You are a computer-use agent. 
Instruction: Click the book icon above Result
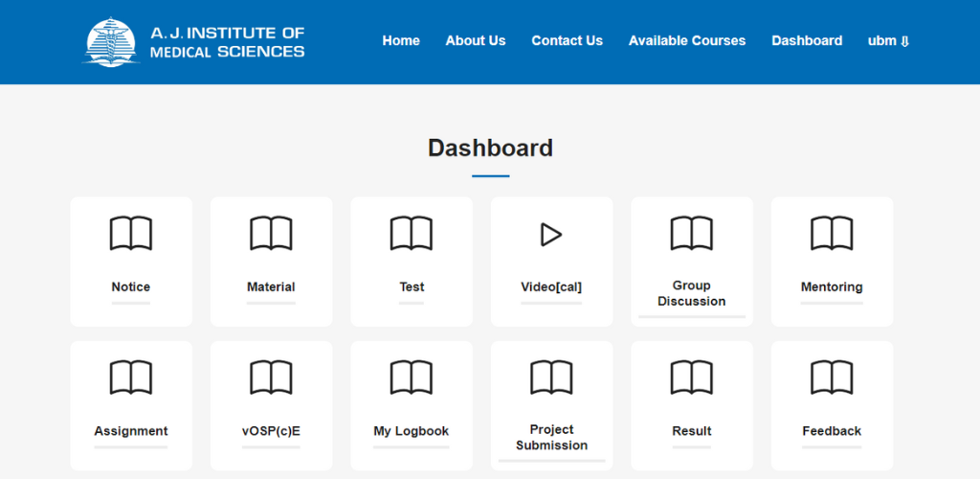click(691, 377)
